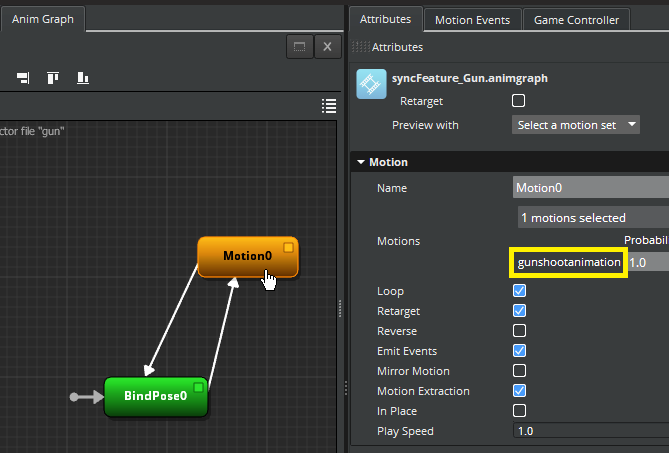Click the align top toolbar icon
The image size is (669, 453).
53,78
